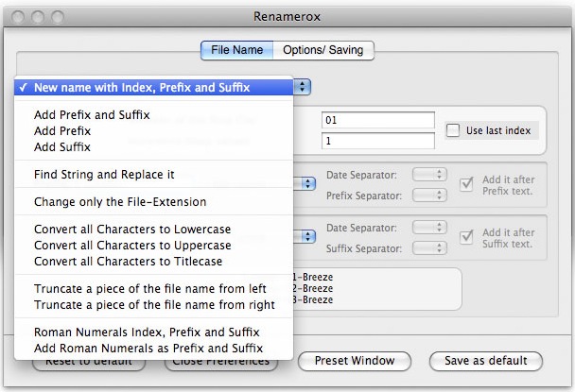Select 'Convert all Characters to Titlecase'

[x=131, y=261]
